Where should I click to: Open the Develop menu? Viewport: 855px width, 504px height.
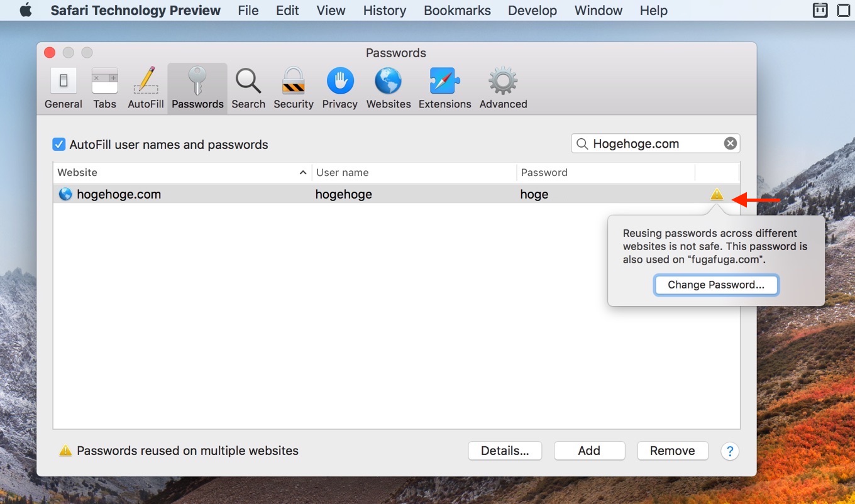(532, 10)
